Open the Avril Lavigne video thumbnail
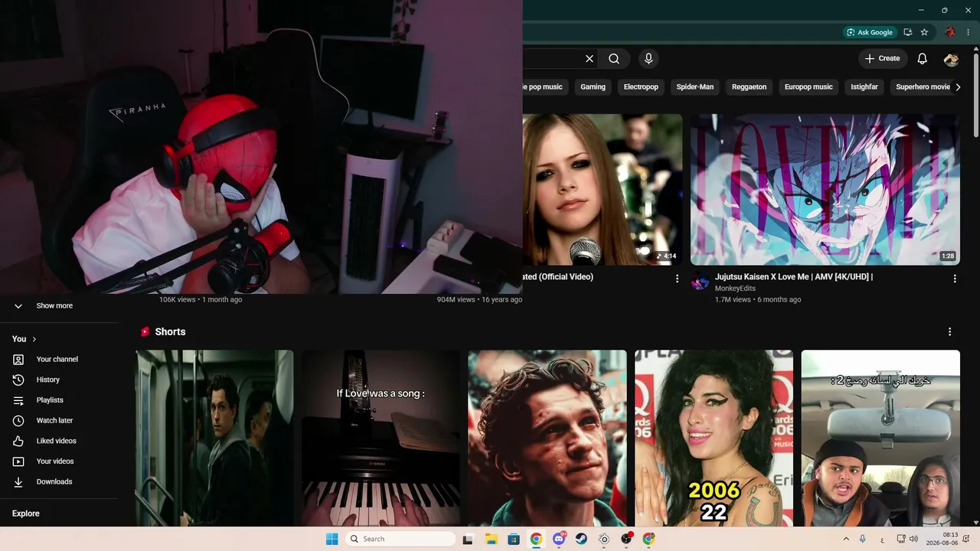 603,190
